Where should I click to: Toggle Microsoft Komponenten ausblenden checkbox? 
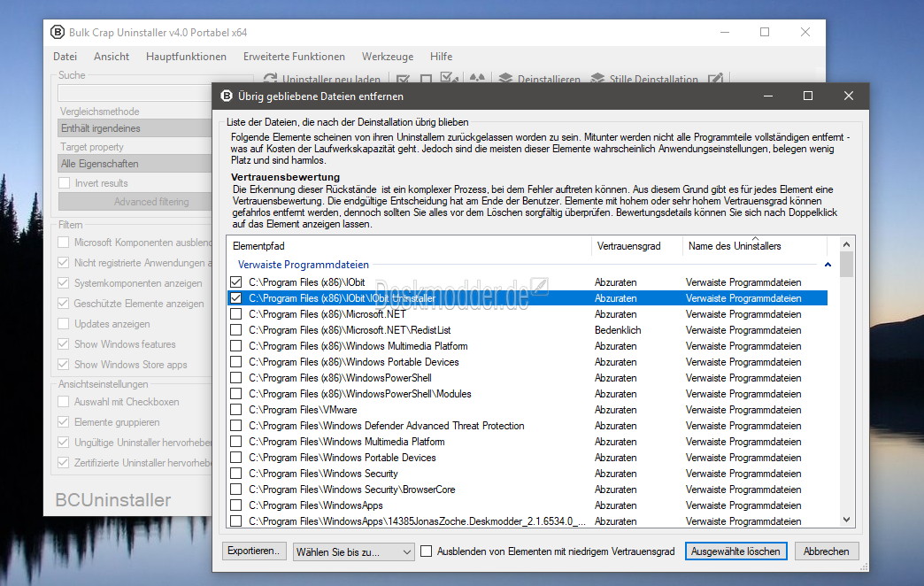tap(63, 242)
